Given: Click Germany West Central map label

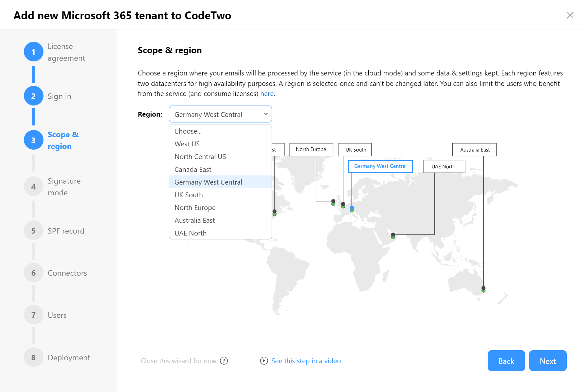Looking at the screenshot, I should 380,166.
